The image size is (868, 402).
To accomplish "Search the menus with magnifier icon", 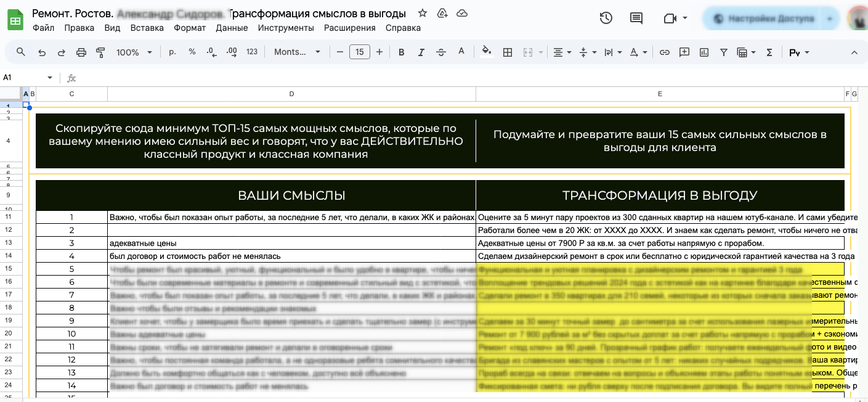I will pyautogui.click(x=21, y=52).
